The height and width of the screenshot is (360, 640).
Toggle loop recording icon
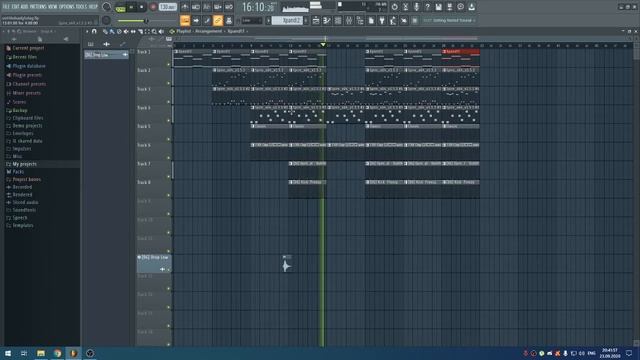pyautogui.click(x=229, y=7)
